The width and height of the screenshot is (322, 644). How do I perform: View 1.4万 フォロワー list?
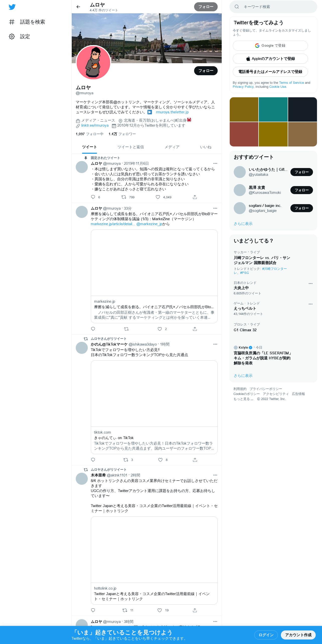pos(122,134)
